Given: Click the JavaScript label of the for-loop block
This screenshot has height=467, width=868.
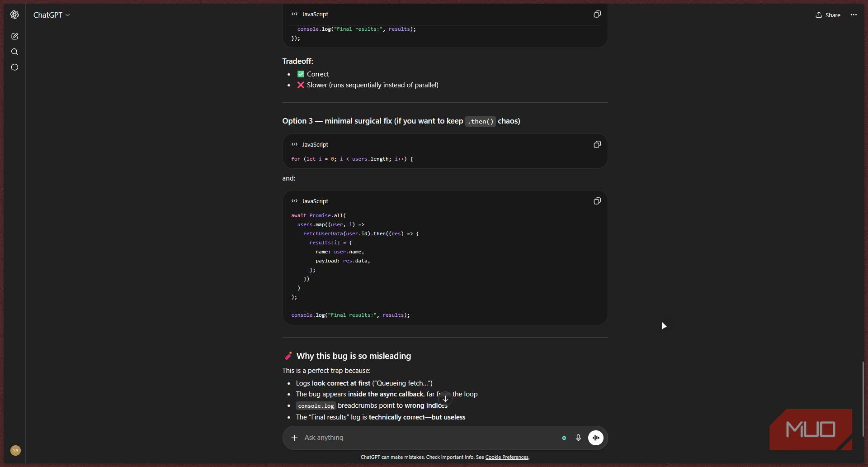Looking at the screenshot, I should (315, 144).
